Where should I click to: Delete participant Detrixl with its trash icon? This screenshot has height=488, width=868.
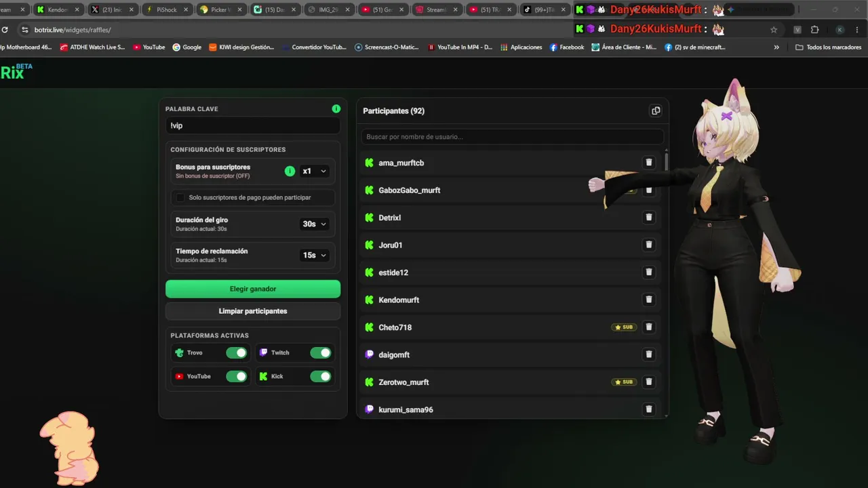point(648,218)
